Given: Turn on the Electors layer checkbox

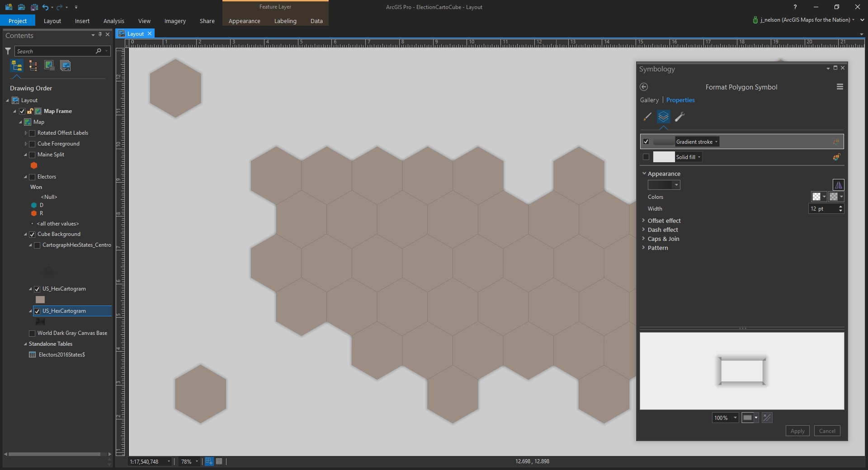Looking at the screenshot, I should pos(32,177).
